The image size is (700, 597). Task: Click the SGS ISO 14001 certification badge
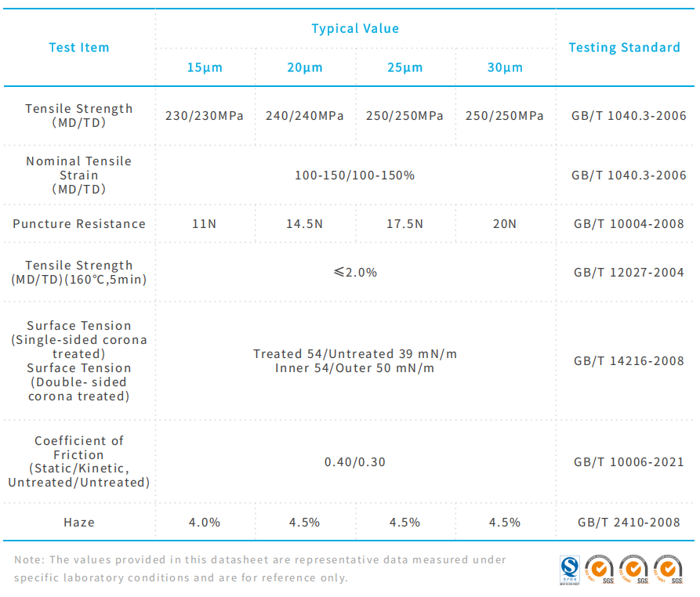(668, 570)
